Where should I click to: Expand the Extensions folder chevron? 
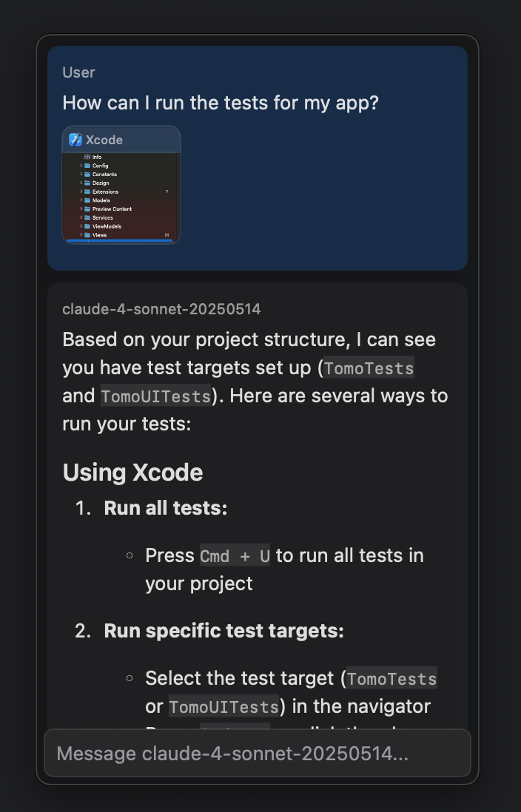tap(81, 192)
